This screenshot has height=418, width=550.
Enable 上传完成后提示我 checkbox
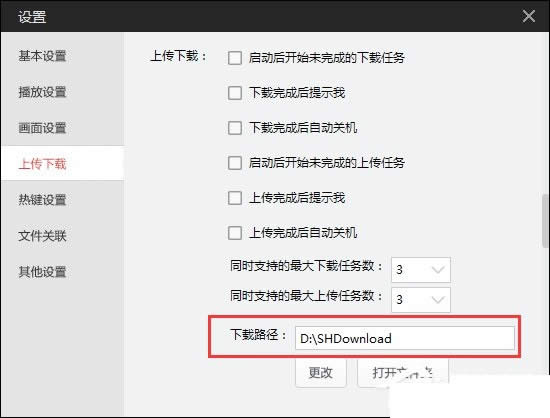click(x=235, y=198)
